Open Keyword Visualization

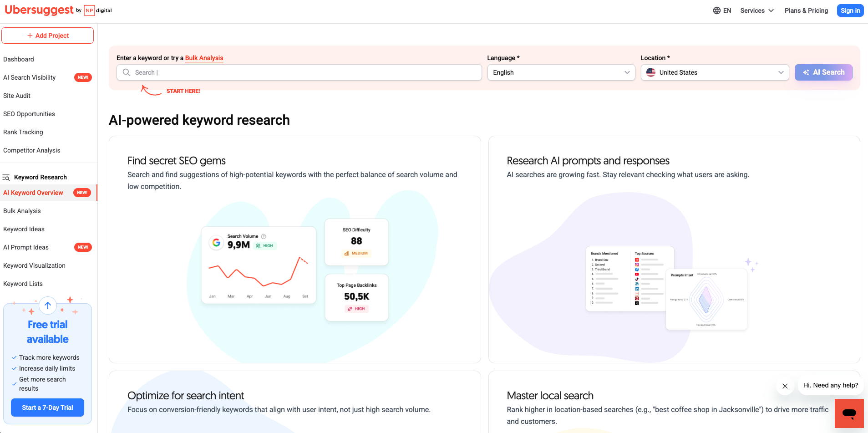(34, 265)
